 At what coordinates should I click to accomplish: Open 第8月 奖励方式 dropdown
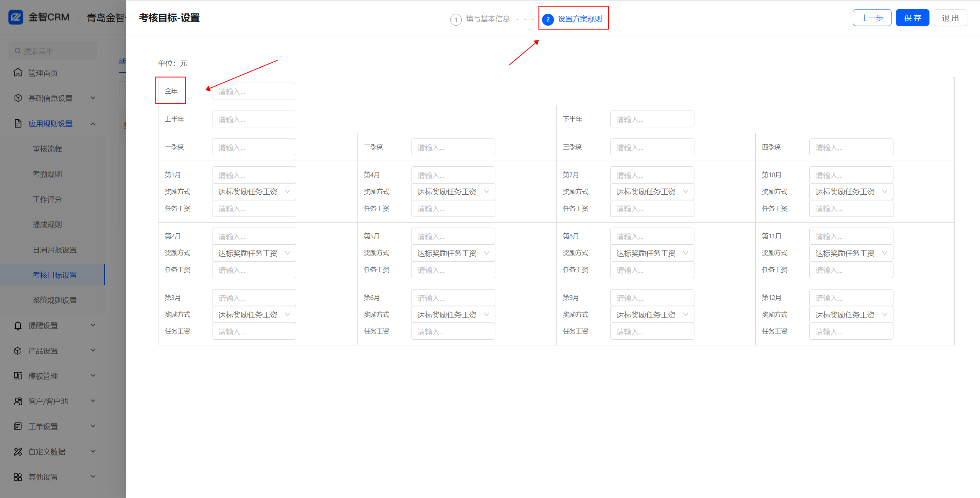652,253
